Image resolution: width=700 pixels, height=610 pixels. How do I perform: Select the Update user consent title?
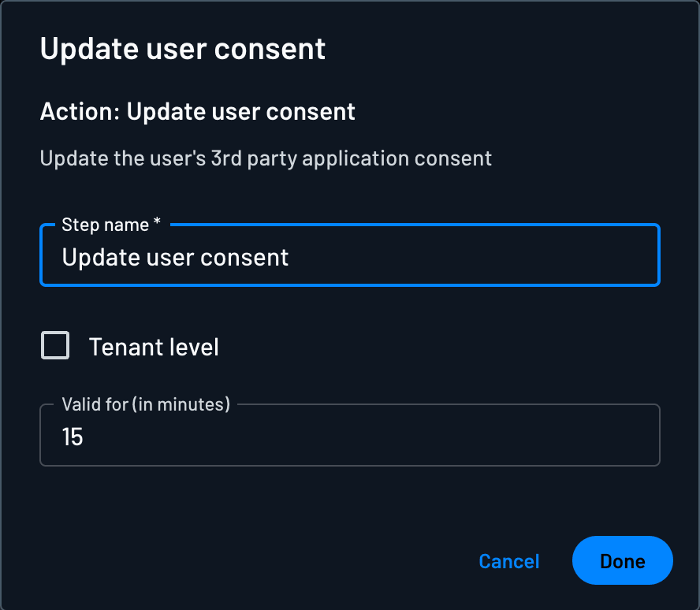tap(182, 49)
